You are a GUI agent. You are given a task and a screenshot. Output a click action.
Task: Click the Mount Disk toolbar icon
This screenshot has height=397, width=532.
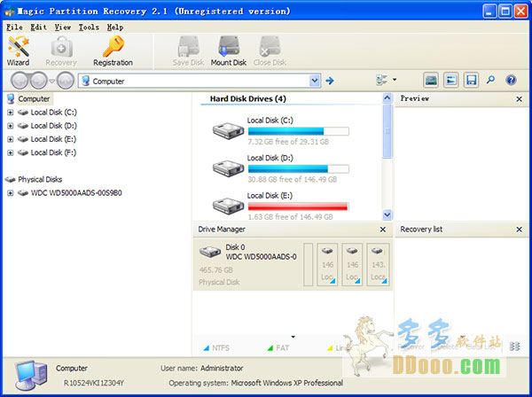[x=229, y=51]
